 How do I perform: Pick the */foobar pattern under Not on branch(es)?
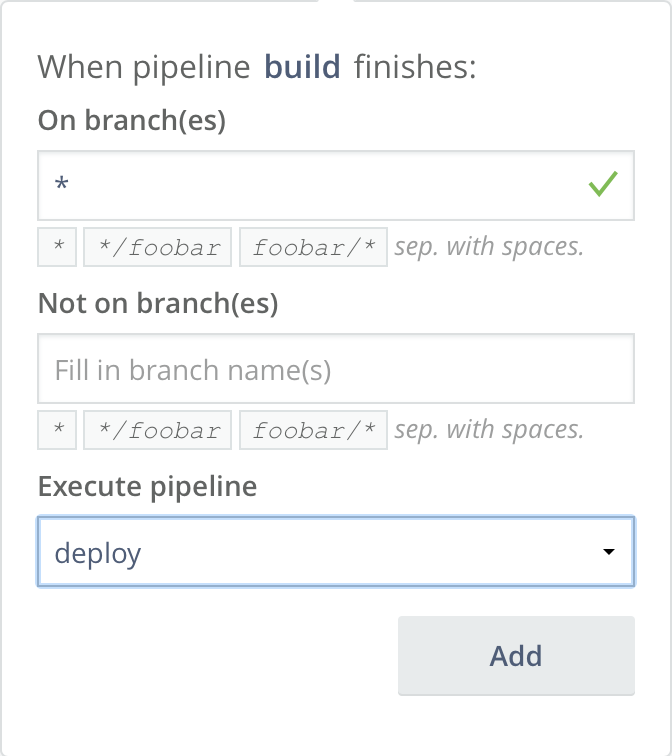pyautogui.click(x=158, y=431)
